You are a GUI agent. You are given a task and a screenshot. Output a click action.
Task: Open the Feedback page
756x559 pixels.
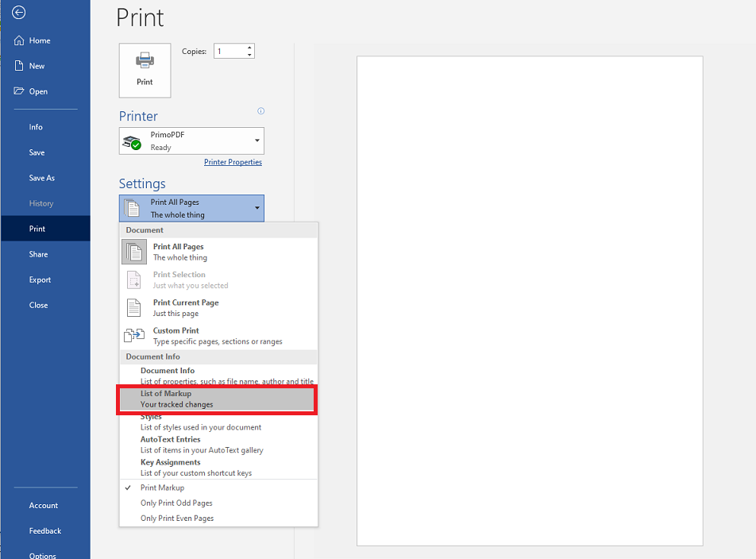click(45, 531)
